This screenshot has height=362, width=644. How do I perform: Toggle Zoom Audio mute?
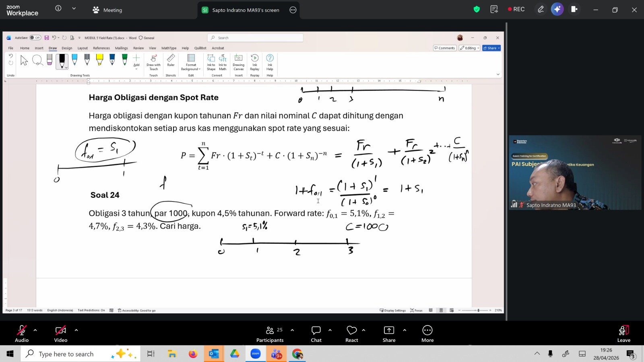click(x=22, y=333)
